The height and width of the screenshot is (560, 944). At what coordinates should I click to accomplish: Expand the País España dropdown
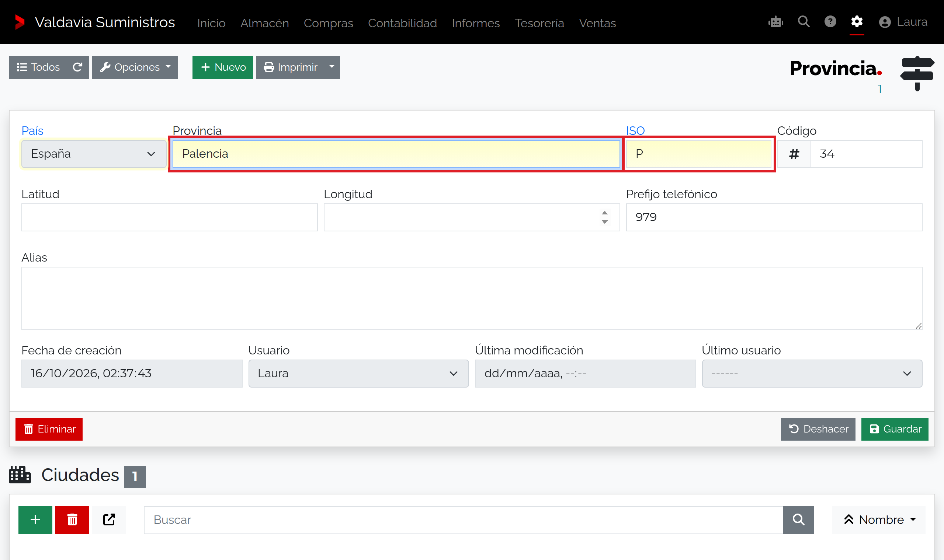(94, 154)
